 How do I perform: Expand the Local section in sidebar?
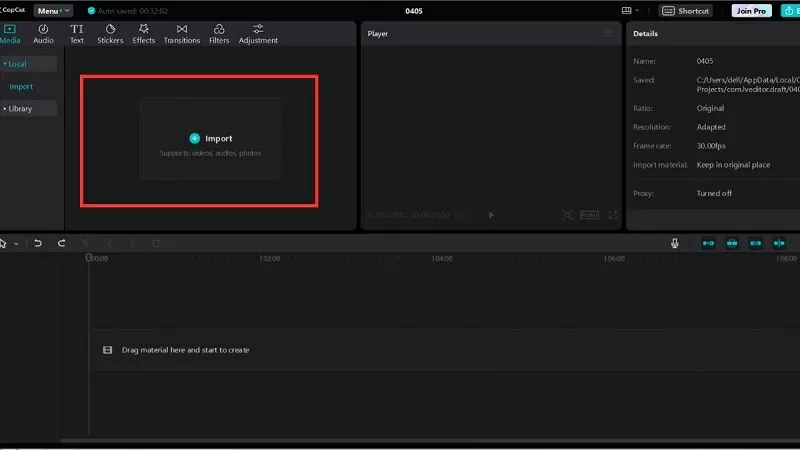17,64
